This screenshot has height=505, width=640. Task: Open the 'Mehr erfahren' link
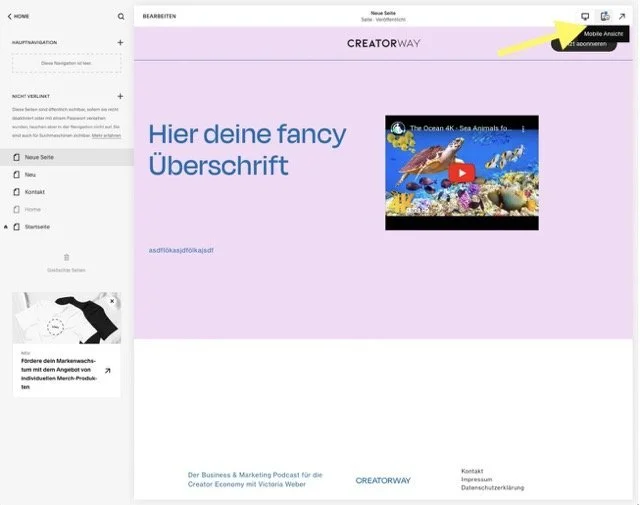coord(106,136)
